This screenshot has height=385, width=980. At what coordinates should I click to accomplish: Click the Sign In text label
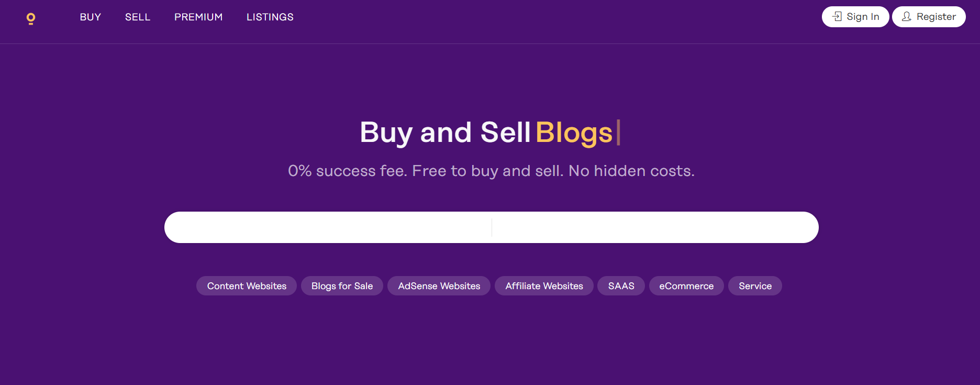[x=863, y=17]
